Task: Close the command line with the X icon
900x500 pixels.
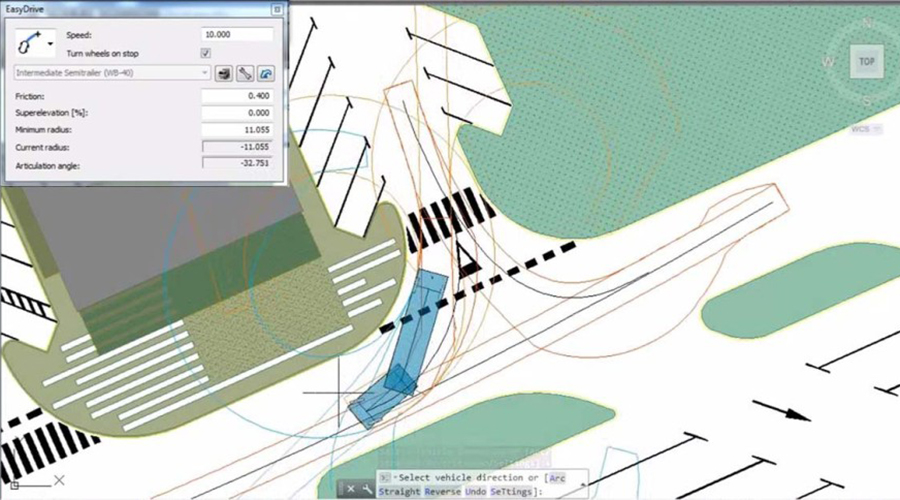Action: [351, 489]
